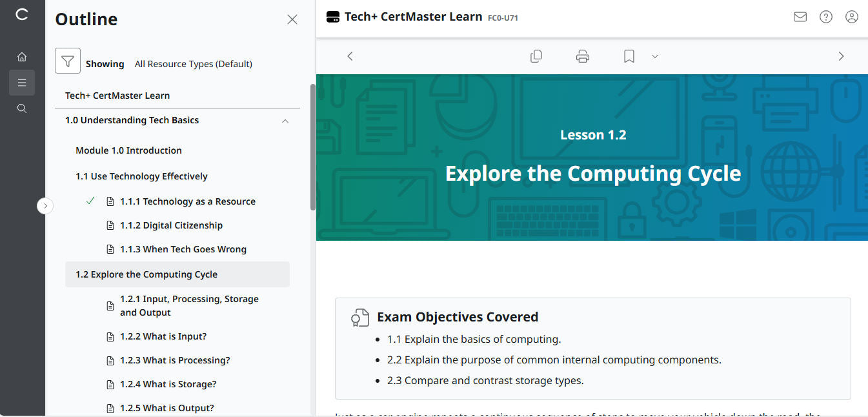The width and height of the screenshot is (868, 417).
Task: Click the green checkmark beside 1.1.1
Action: click(90, 201)
